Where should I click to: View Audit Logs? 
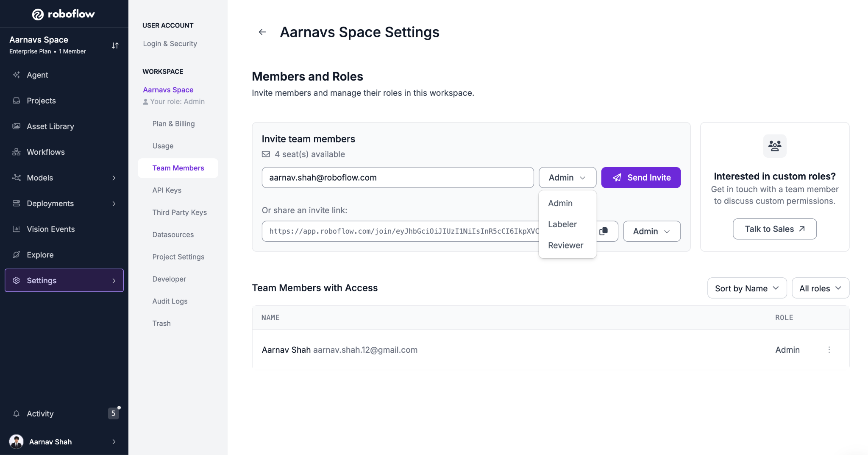coord(170,301)
